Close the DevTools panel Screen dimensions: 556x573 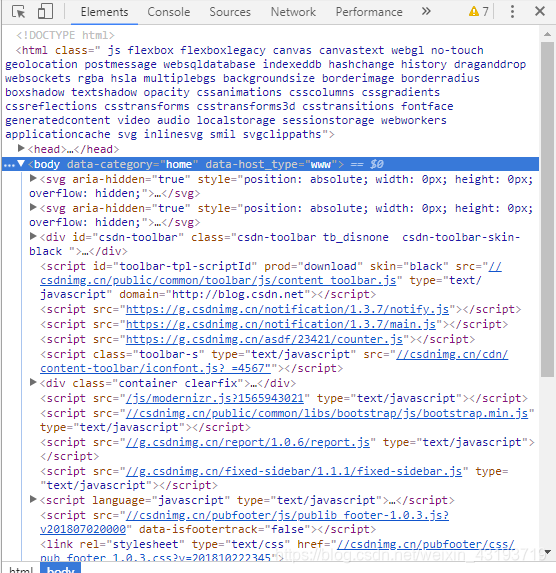click(x=540, y=11)
